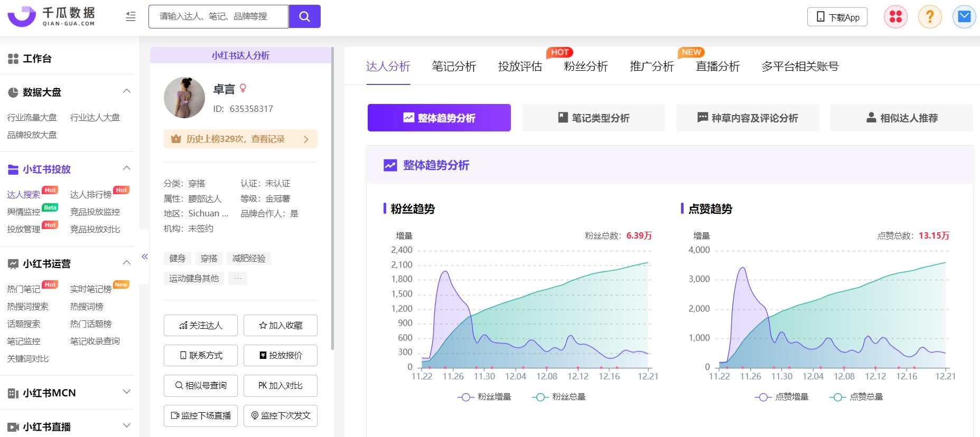
Task: Click the purple search magnifier button
Action: click(x=304, y=16)
